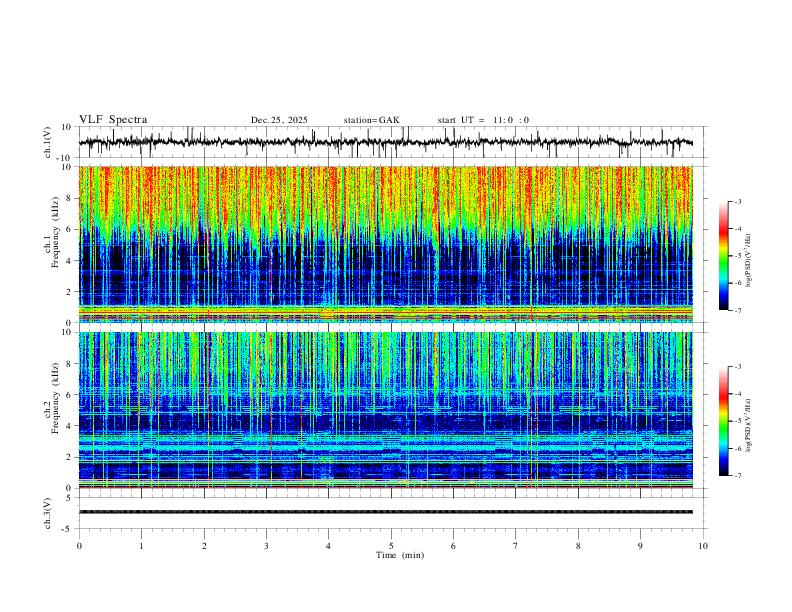Click time axis tick label '0'
The width and height of the screenshot is (792, 612).
79,546
